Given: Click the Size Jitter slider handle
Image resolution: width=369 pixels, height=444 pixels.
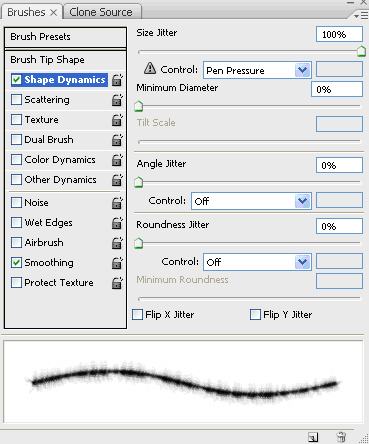Looking at the screenshot, I should 361,51.
